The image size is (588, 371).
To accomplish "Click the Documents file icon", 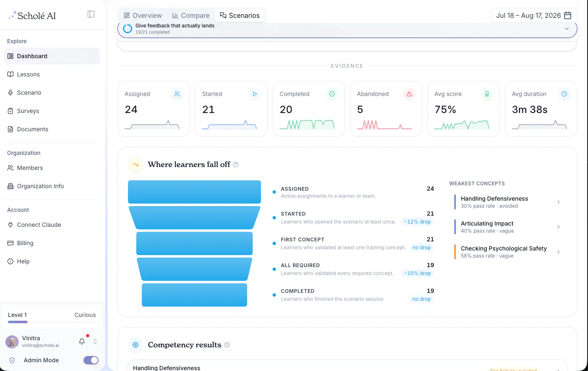I will (x=10, y=129).
